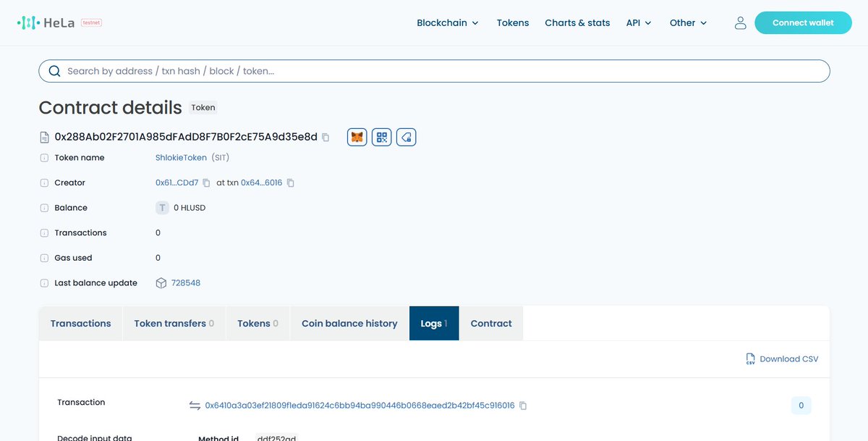Click info icon next to Gas used

44,258
